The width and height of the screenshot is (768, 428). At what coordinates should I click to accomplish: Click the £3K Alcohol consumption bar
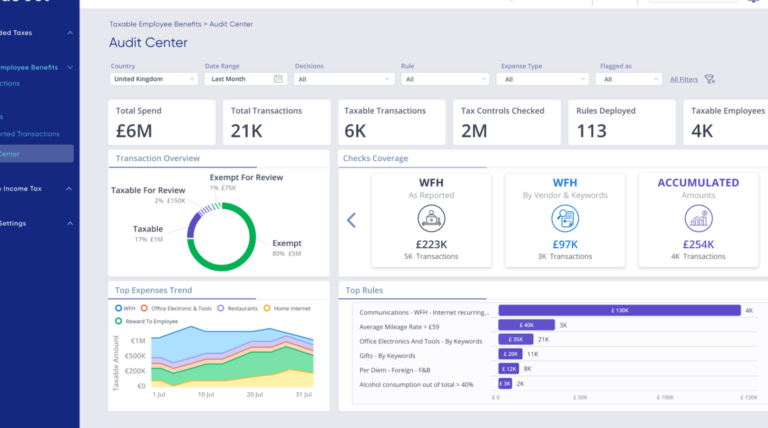coord(505,383)
